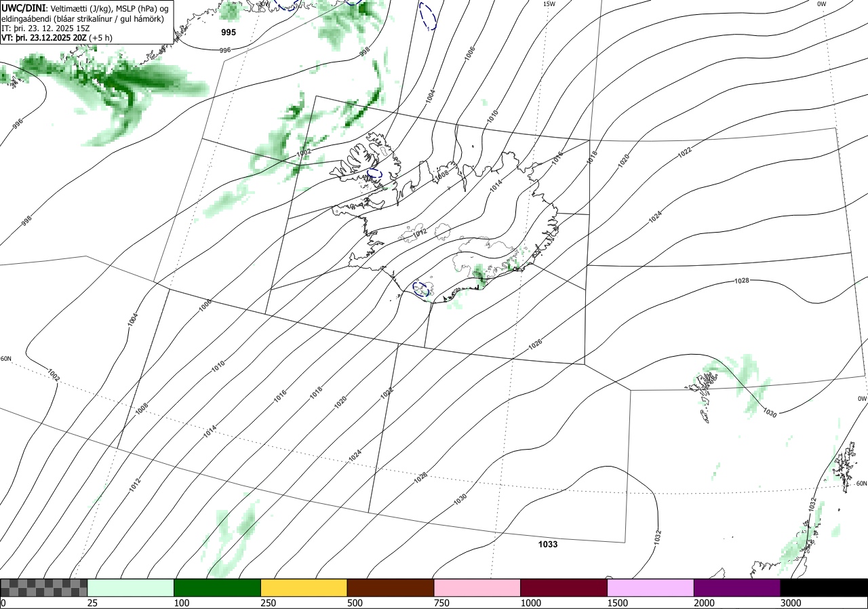This screenshot has height=609, width=868.
Task: Select the legend scale value '1500'
Action: point(618,603)
